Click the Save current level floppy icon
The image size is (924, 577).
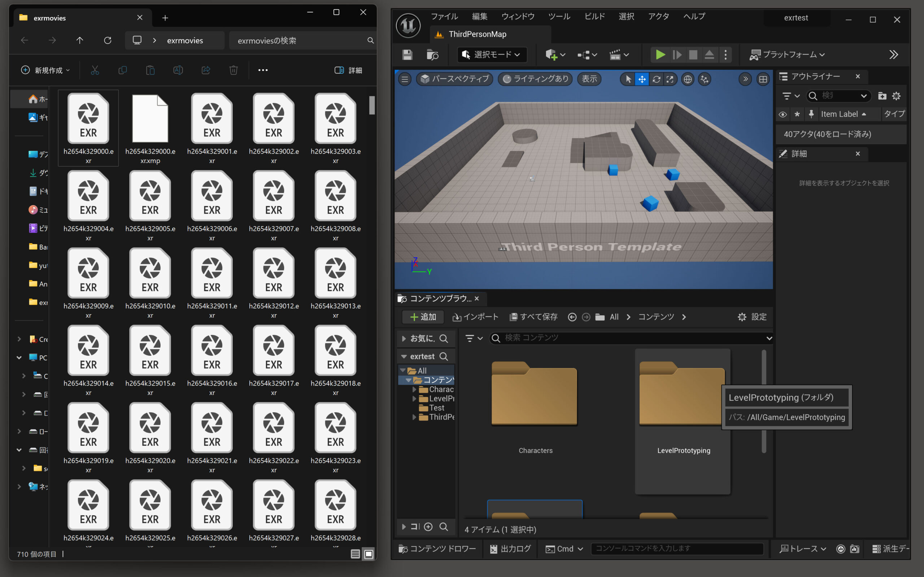407,55
